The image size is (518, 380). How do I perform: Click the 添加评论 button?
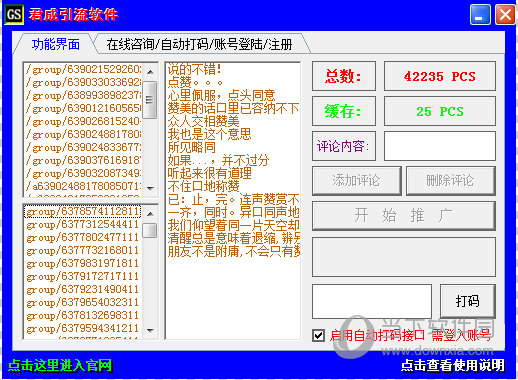click(356, 181)
